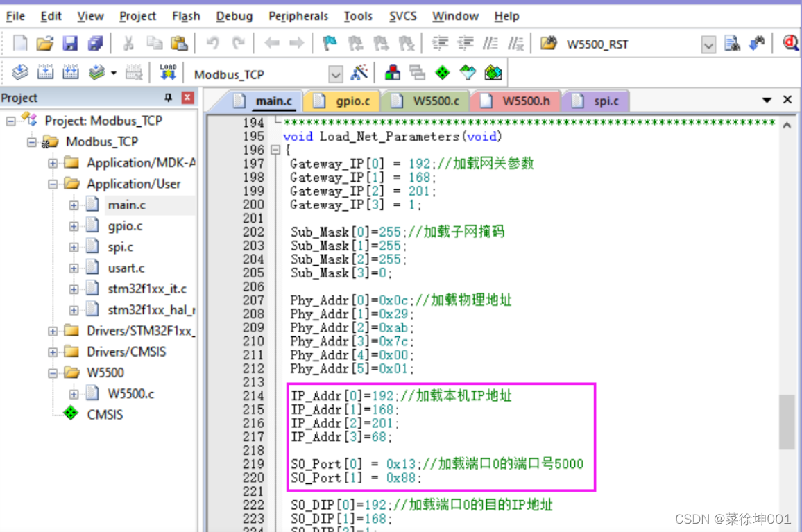The image size is (802, 532).
Task: Open the Project menu
Action: (137, 17)
